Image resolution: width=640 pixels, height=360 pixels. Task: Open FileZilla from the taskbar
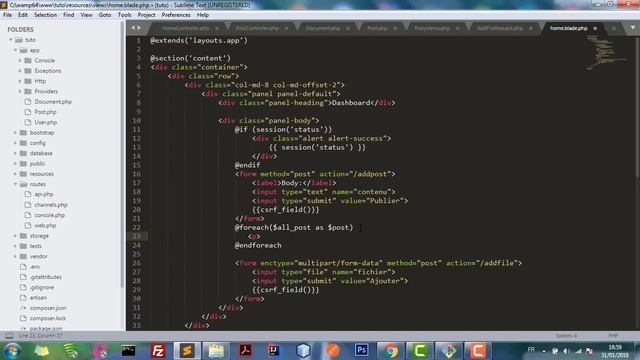158,351
